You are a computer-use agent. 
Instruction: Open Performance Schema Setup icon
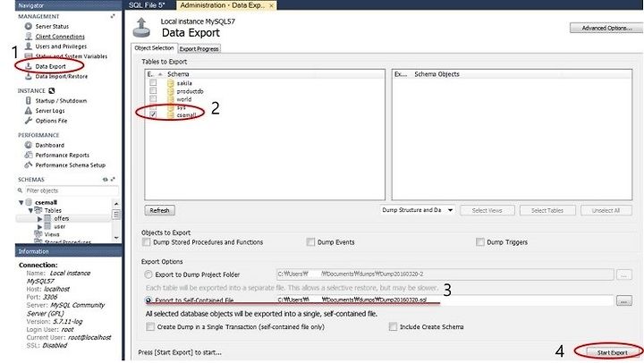(29, 165)
